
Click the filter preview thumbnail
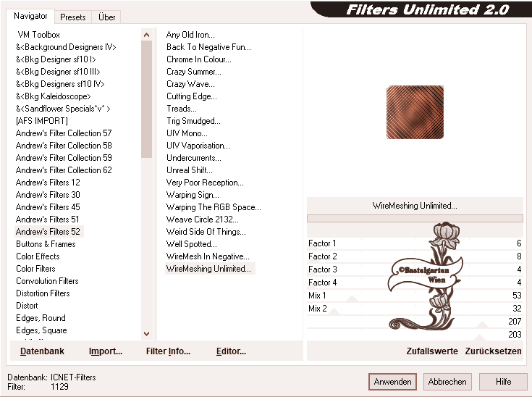tap(415, 112)
